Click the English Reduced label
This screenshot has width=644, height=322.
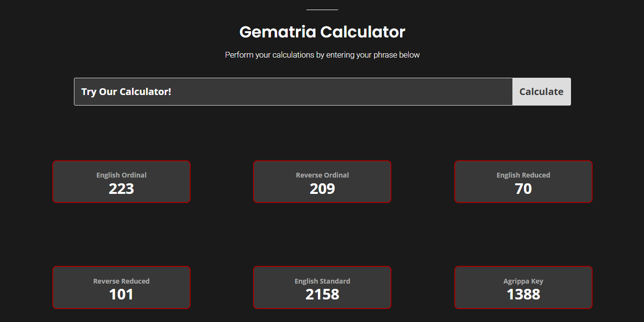click(x=523, y=175)
